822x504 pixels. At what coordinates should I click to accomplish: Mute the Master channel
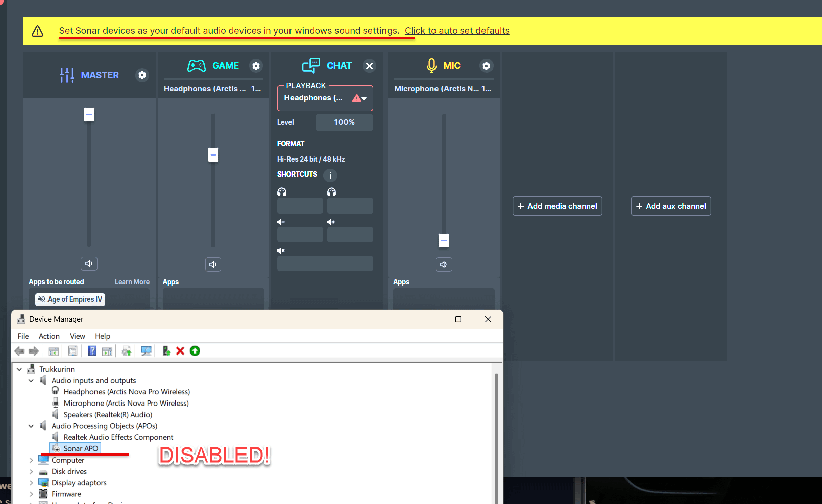(x=89, y=264)
